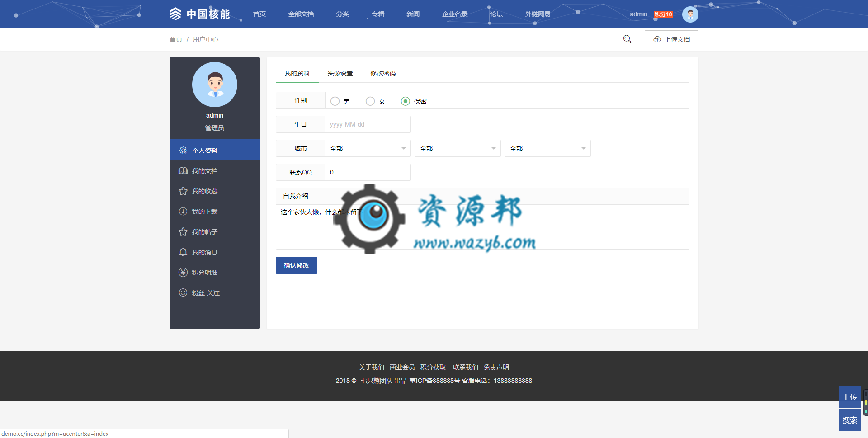Open 我的文档 in sidebar menu
The width and height of the screenshot is (868, 438).
point(215,171)
